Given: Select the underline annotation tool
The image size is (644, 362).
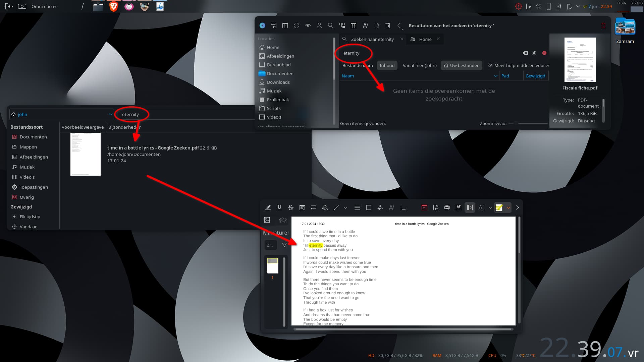Looking at the screenshot, I should [x=279, y=207].
